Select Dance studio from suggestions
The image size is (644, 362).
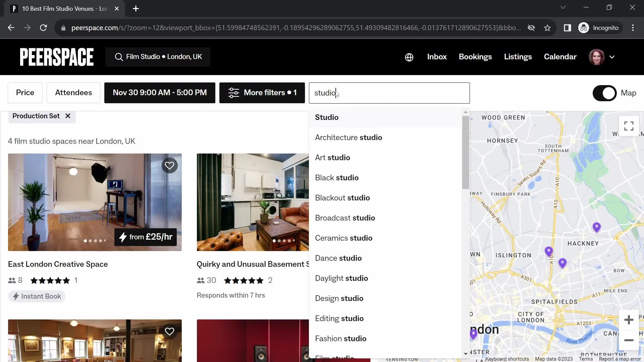338,258
